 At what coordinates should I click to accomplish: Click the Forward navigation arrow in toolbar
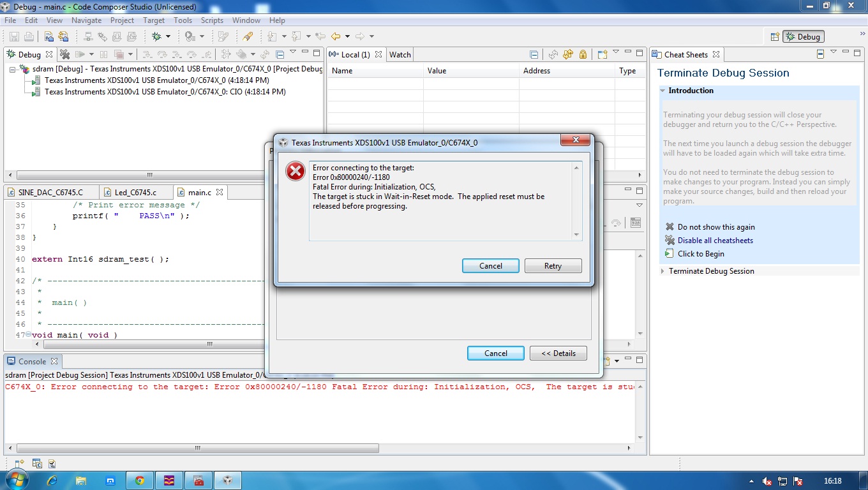[360, 37]
